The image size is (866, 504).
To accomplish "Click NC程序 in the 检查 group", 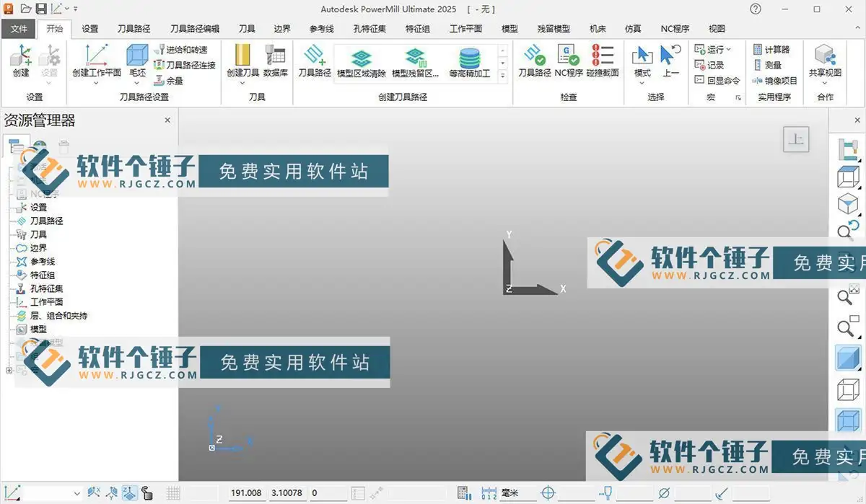I will (569, 61).
